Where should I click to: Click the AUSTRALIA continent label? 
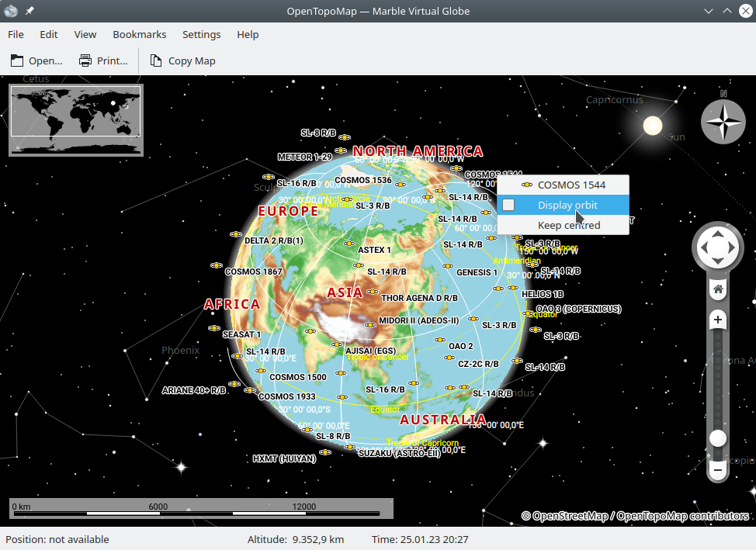pos(443,420)
